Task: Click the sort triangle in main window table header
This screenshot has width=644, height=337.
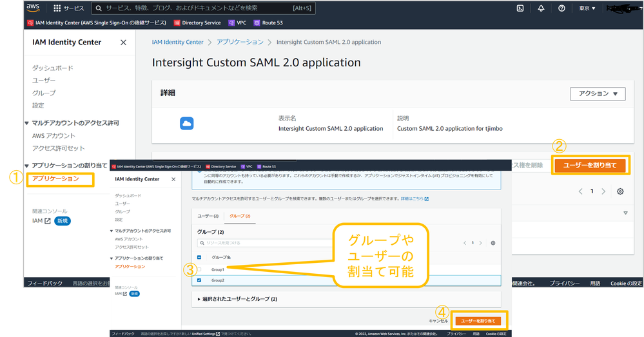Action: coord(625,213)
